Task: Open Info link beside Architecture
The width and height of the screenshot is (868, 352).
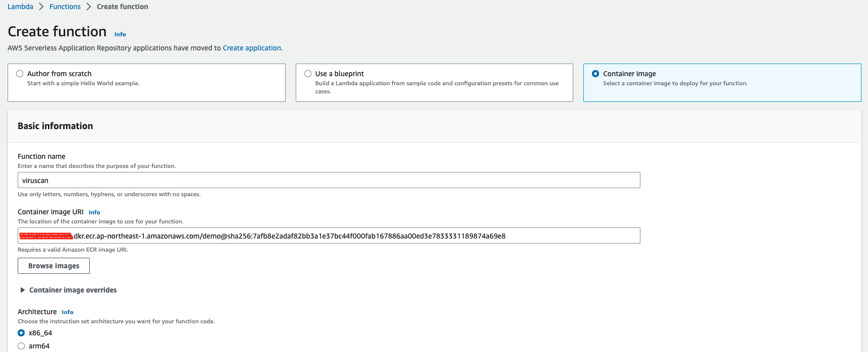Action: point(68,312)
